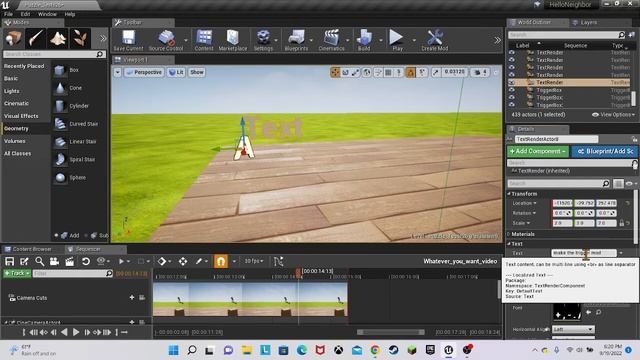640x360 pixels.
Task: Open Blueprints from the toolbar
Action: coord(296,40)
